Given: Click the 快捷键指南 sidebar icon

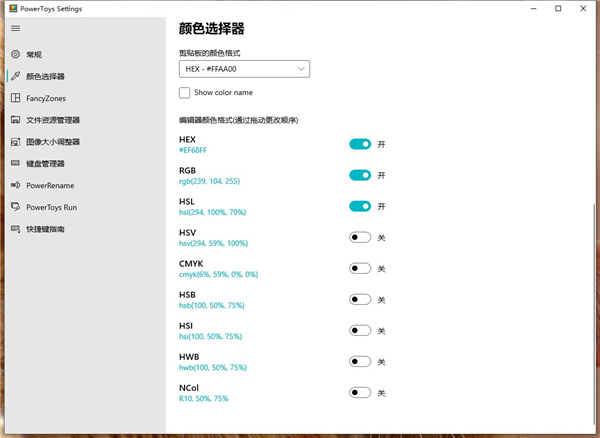Looking at the screenshot, I should (15, 229).
